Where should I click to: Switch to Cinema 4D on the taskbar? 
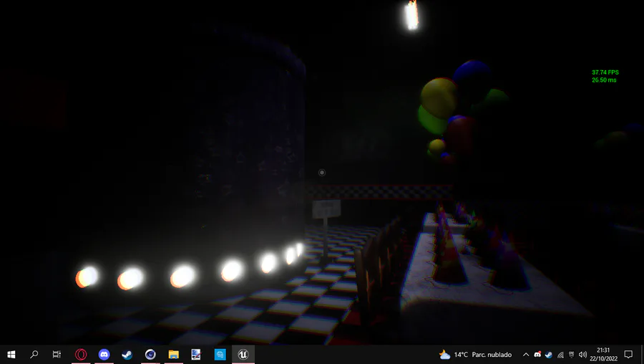click(150, 354)
